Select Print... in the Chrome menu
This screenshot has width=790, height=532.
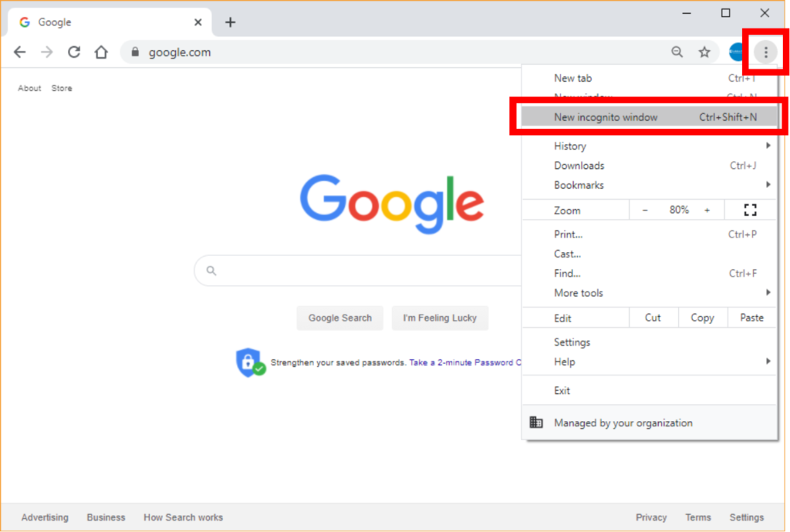[x=650, y=234]
